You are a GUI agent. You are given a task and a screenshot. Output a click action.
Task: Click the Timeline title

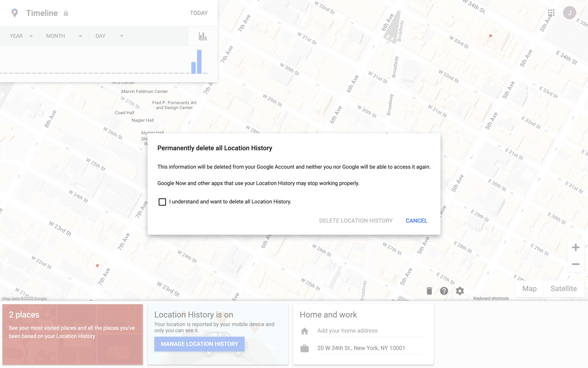pos(42,13)
